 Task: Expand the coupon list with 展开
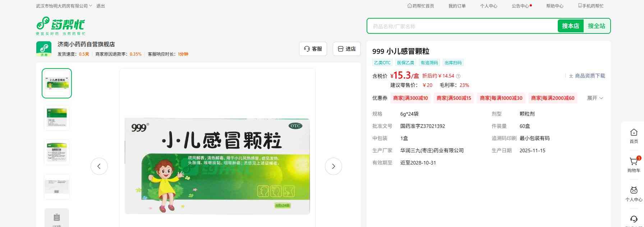[x=595, y=98]
